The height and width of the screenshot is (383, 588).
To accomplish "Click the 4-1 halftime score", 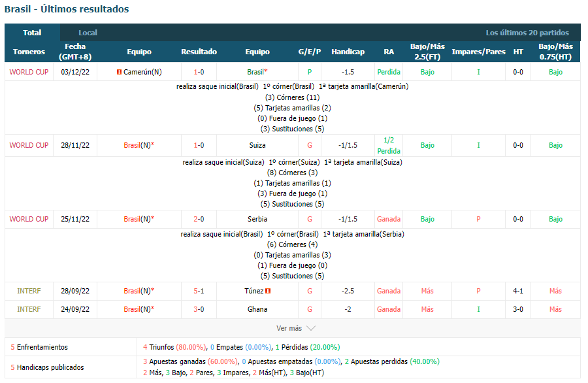I will pyautogui.click(x=518, y=291).
